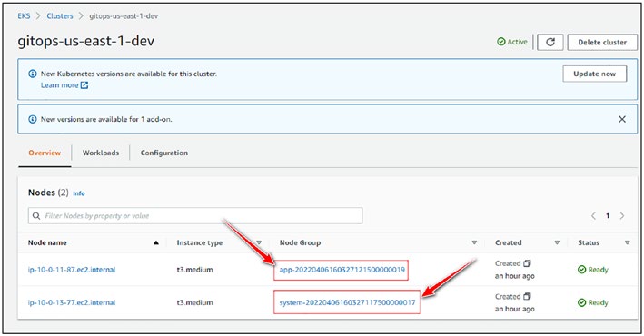Open the Nodes Info link
Image resolution: width=644 pixels, height=336 pixels.
pyautogui.click(x=79, y=193)
